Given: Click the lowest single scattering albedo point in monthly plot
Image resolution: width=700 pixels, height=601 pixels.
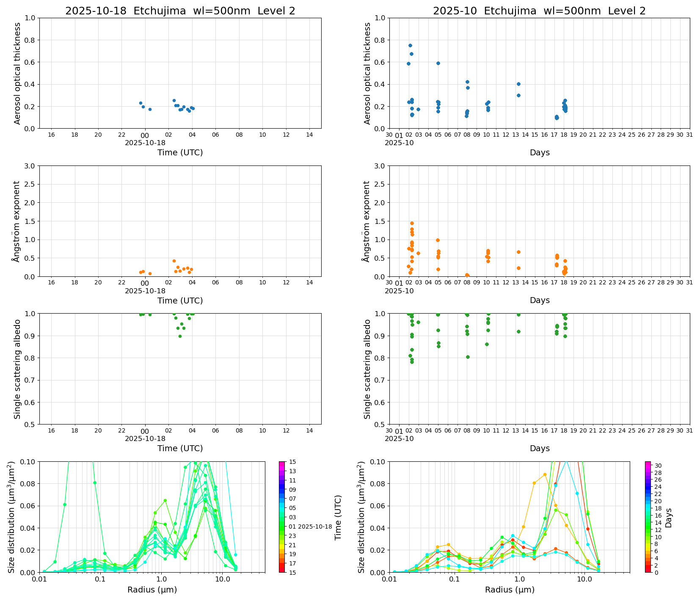Looking at the screenshot, I should (412, 362).
